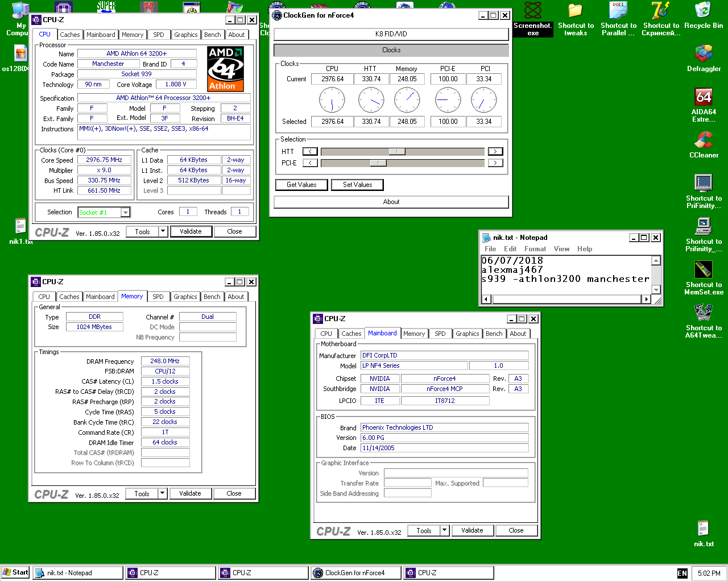Image resolution: width=728 pixels, height=582 pixels.
Task: Open Bench tab in Mainboard CPU-Z window
Action: point(494,334)
